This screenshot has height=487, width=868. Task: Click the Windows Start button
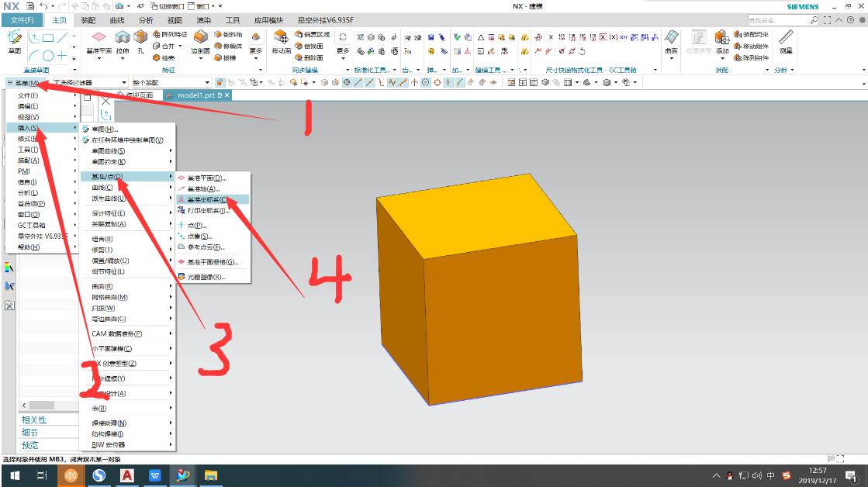coord(15,476)
